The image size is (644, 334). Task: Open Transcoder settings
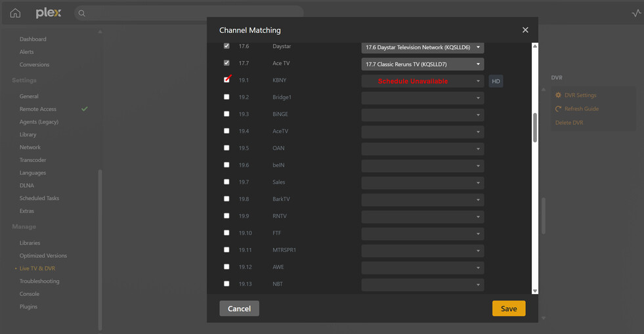pyautogui.click(x=33, y=160)
